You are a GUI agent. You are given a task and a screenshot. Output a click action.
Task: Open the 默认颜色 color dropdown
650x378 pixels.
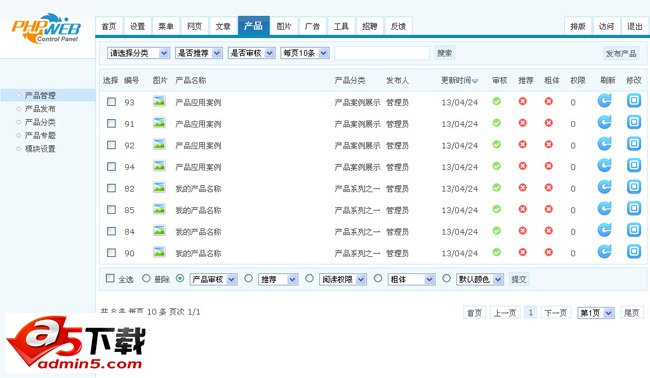click(480, 279)
